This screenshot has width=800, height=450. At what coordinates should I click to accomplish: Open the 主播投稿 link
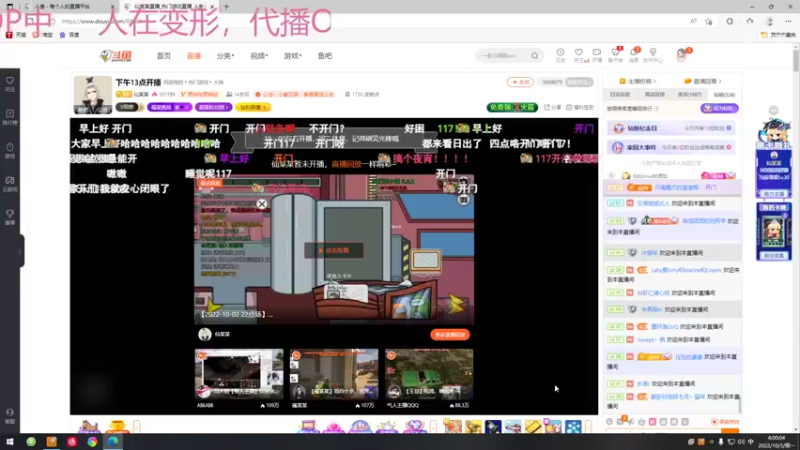point(638,81)
